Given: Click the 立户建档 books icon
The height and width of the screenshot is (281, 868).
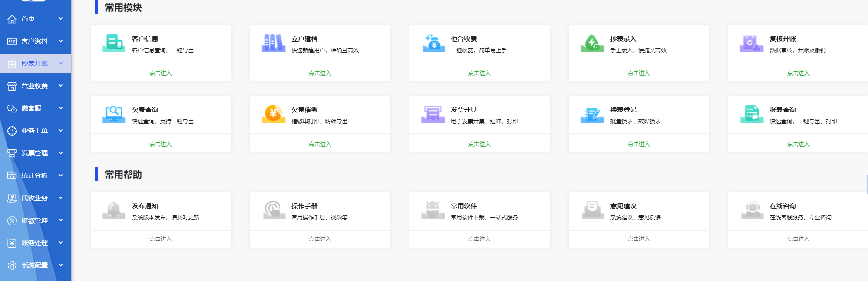Looking at the screenshot, I should click(x=273, y=43).
